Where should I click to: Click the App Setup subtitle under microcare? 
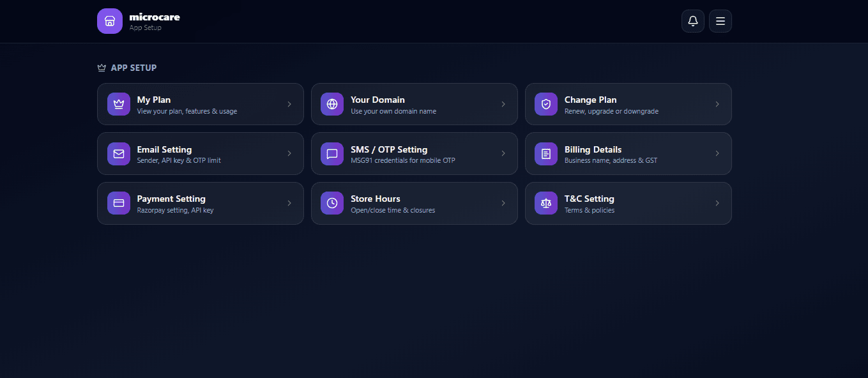tap(146, 28)
